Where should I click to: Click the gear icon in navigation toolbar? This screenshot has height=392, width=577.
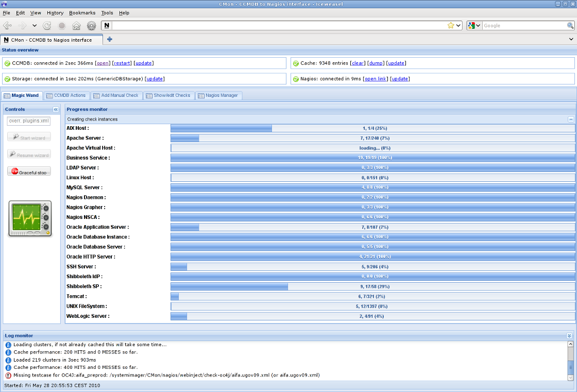[x=91, y=25]
